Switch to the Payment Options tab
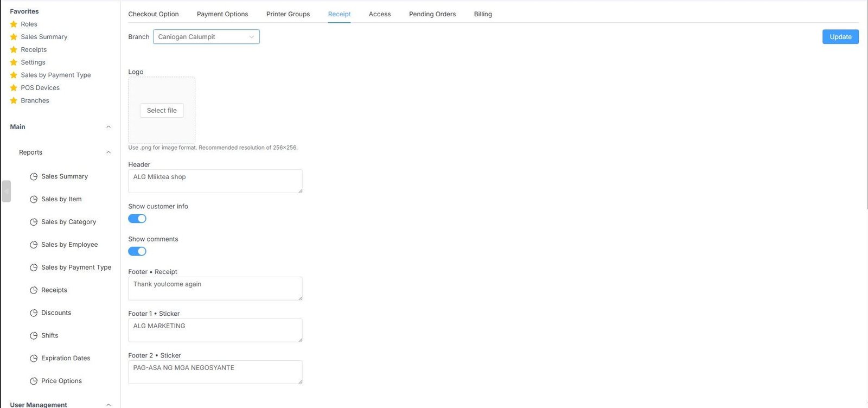Viewport: 868px width, 408px height. tap(222, 14)
